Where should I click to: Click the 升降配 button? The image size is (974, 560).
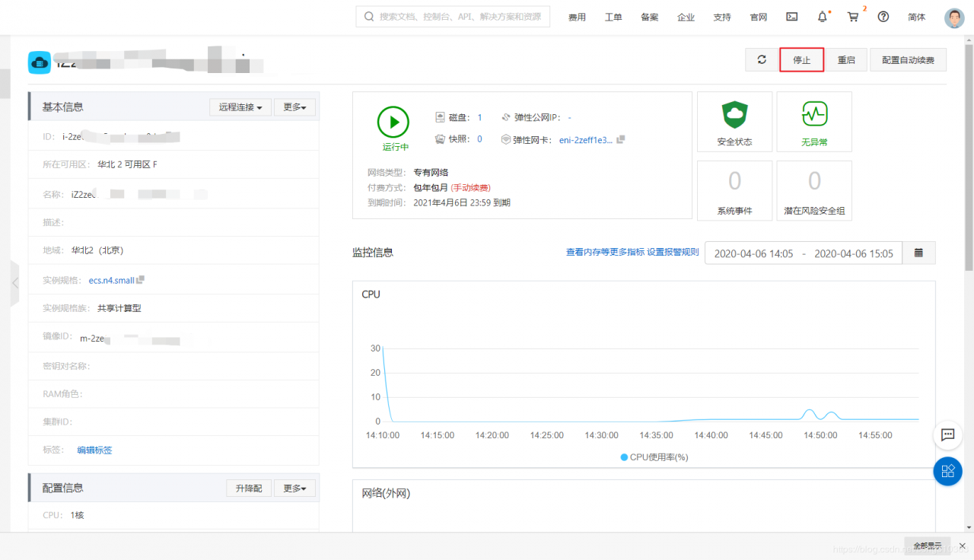pos(249,488)
